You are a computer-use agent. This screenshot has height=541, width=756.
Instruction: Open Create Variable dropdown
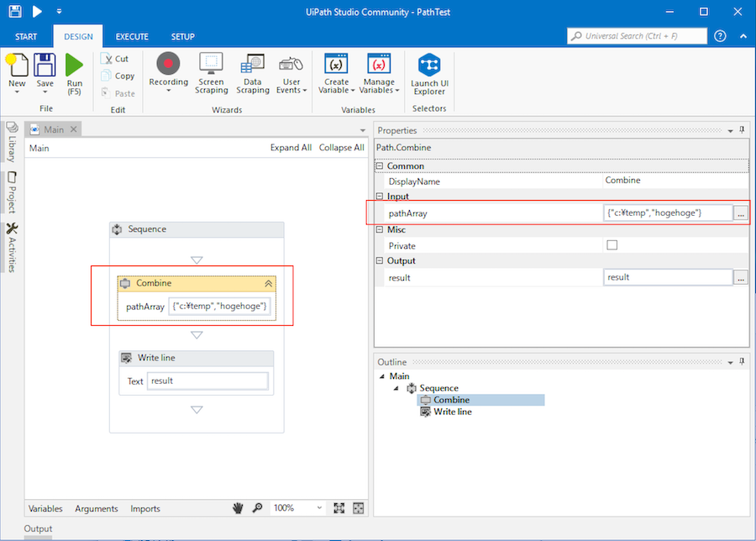pyautogui.click(x=336, y=73)
